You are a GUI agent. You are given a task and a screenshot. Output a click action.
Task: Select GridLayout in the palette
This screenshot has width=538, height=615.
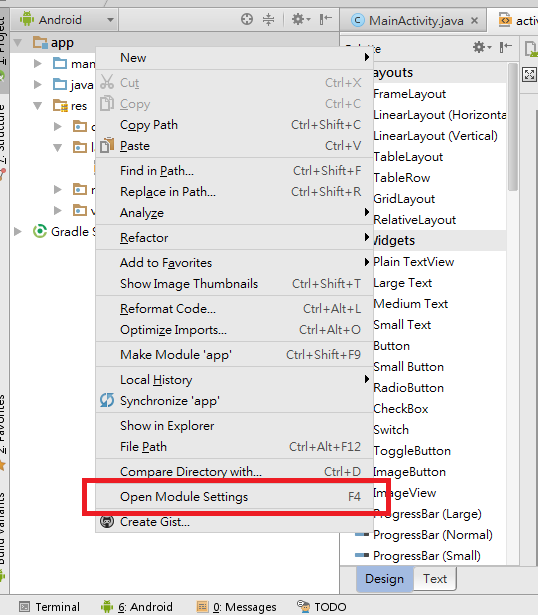(404, 199)
